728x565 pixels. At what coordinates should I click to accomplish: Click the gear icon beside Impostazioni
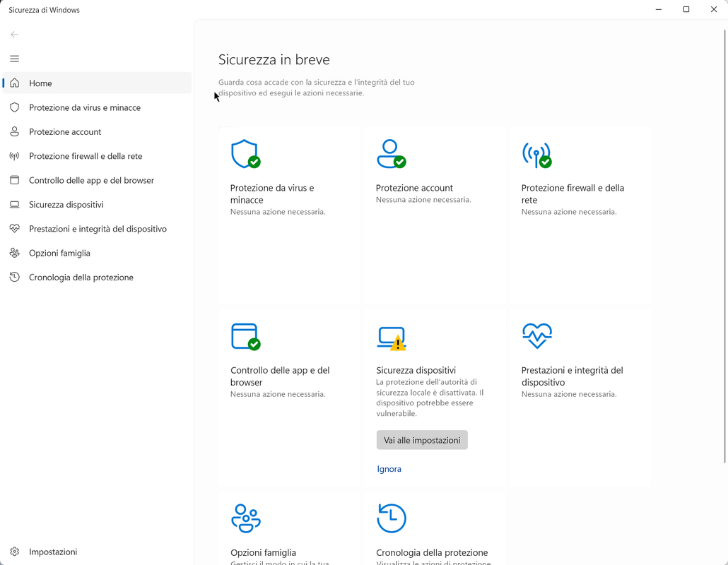pyautogui.click(x=14, y=552)
